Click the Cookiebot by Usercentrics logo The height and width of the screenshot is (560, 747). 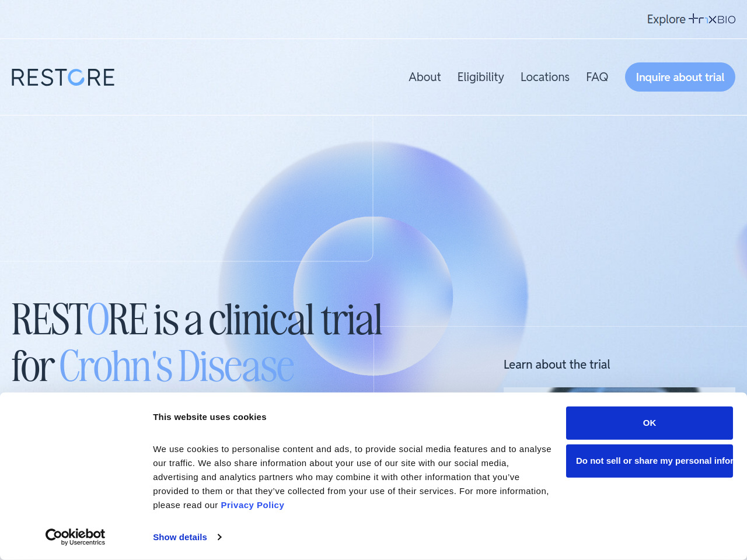point(75,537)
